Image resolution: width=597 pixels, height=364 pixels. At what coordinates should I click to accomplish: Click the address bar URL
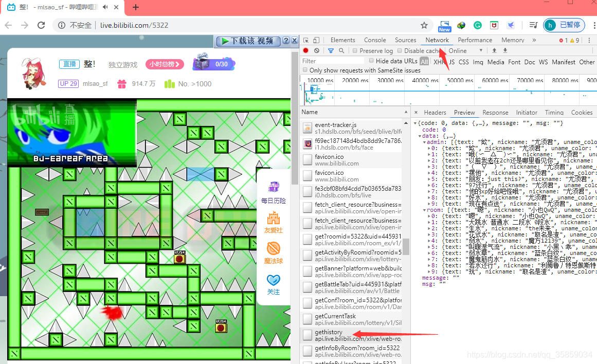pos(134,25)
